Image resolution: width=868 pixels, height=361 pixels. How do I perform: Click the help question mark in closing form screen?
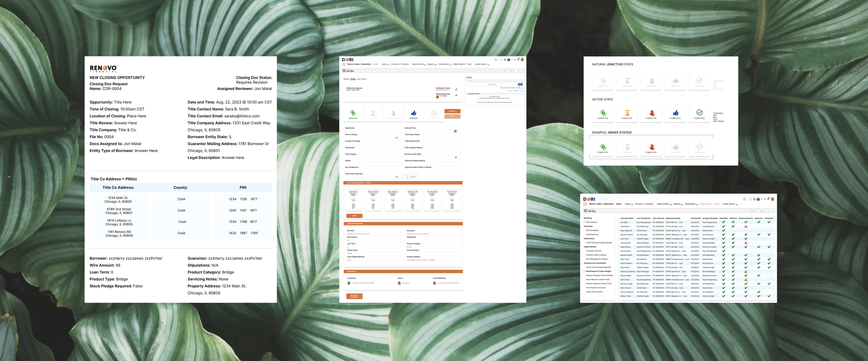[512, 60]
